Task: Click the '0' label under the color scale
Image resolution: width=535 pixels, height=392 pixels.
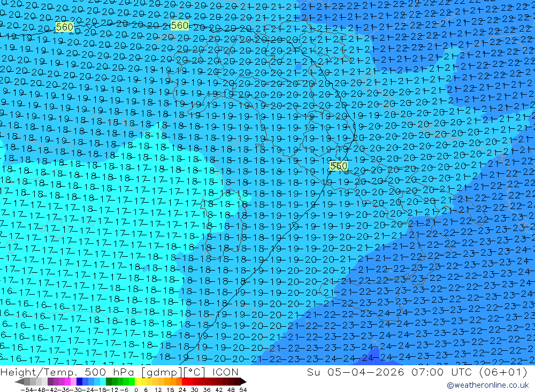Action: pyautogui.click(x=136, y=390)
